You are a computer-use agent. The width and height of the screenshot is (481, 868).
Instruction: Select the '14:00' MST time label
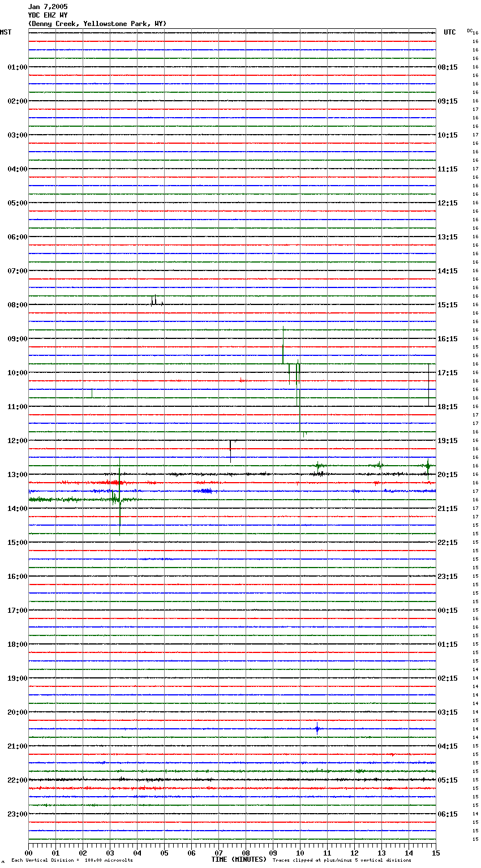[18, 509]
